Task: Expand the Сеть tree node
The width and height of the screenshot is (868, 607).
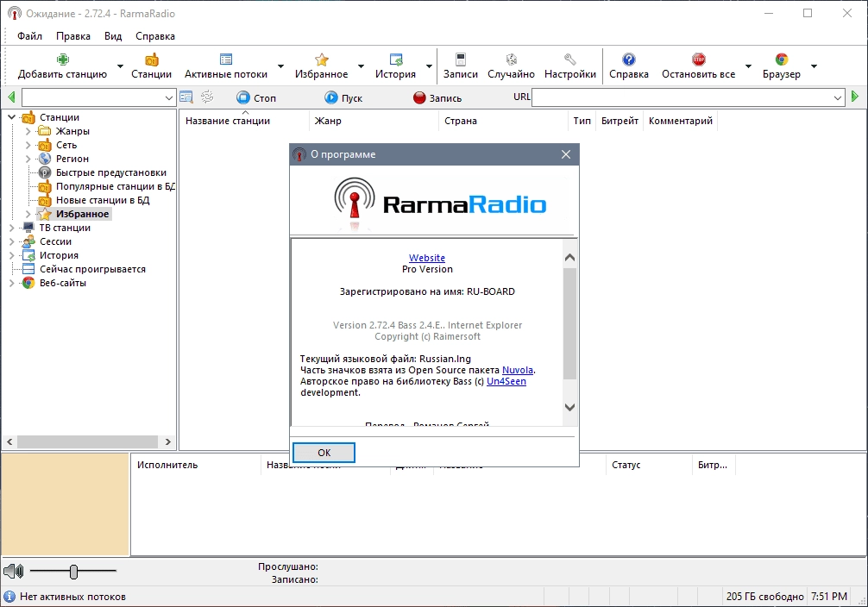Action: click(28, 145)
